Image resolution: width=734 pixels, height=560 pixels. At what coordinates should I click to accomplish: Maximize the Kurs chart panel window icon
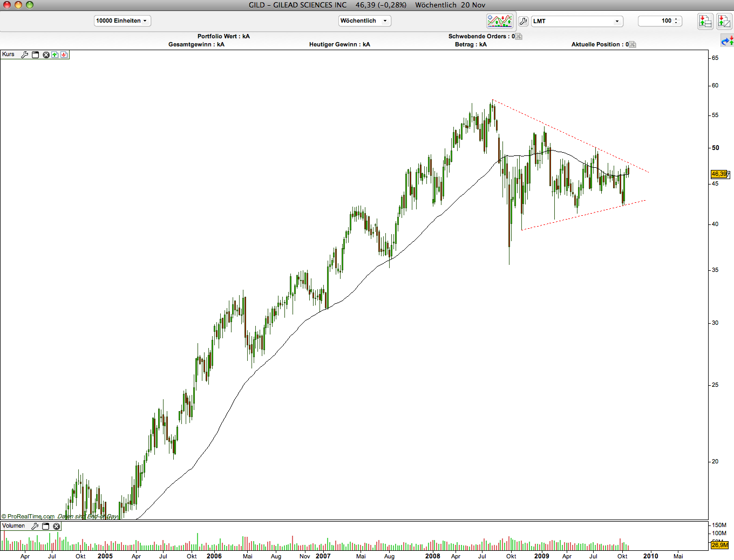point(36,54)
